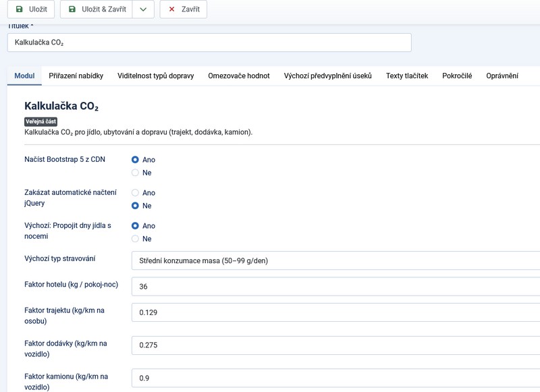
Task: Click the Faktor hotelu input field
Action: pos(335,287)
